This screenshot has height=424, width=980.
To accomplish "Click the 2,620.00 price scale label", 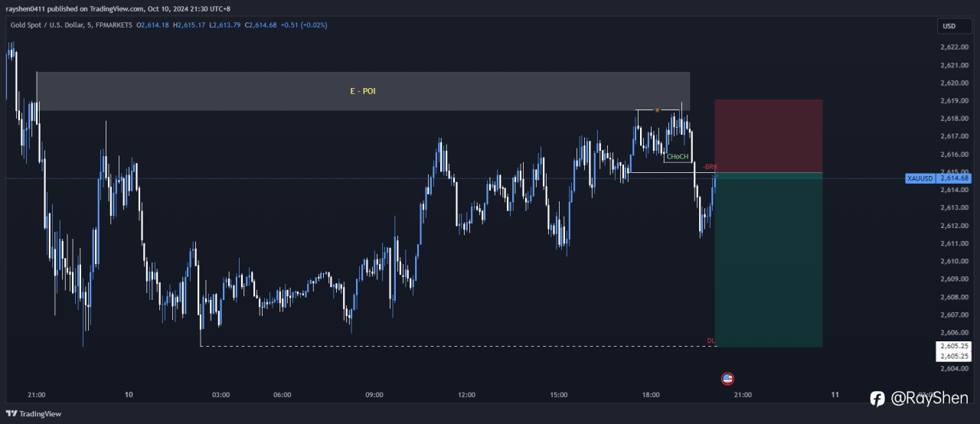I will 953,83.
